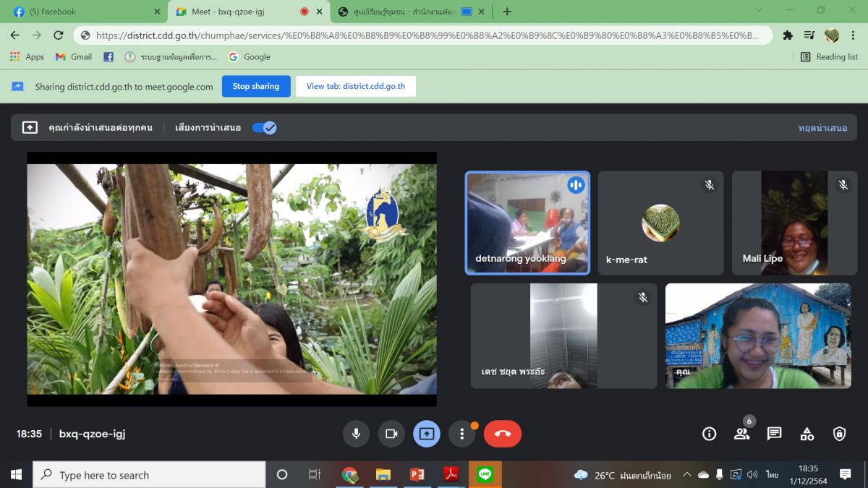868x488 pixels.
Task: Open LINE app from taskbar
Action: click(485, 475)
